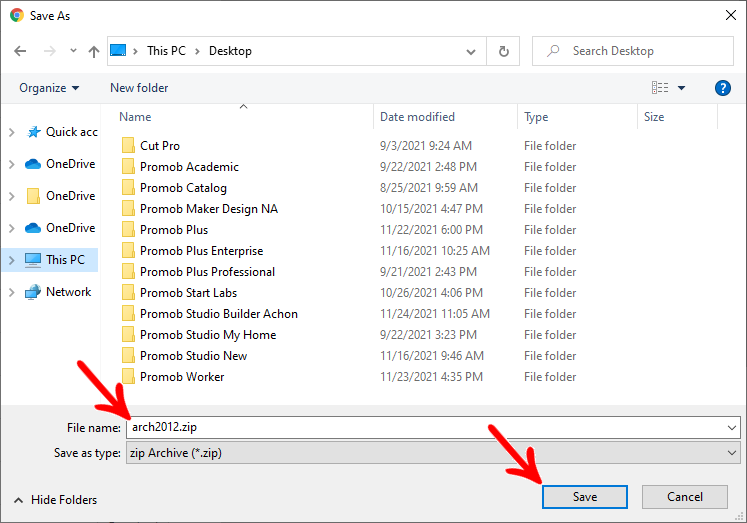Click the Cancel button

coord(685,497)
